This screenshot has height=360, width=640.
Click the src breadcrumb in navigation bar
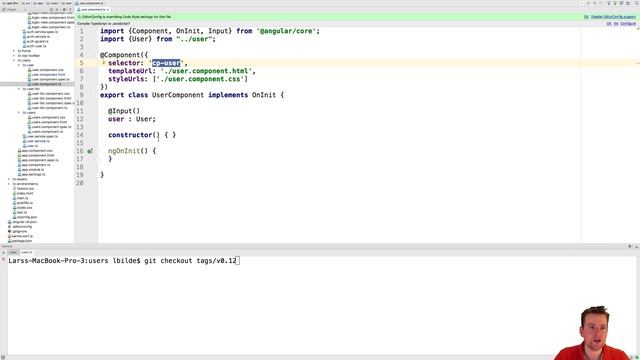click(25, 3)
